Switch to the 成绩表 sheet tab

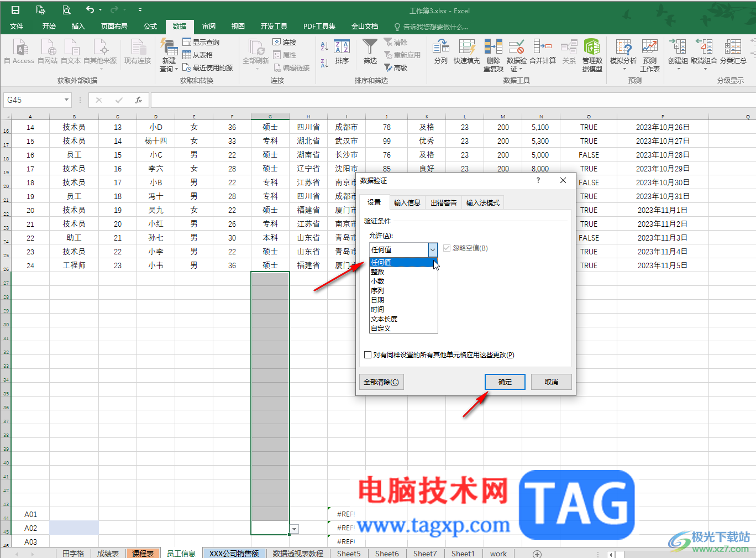tap(108, 554)
